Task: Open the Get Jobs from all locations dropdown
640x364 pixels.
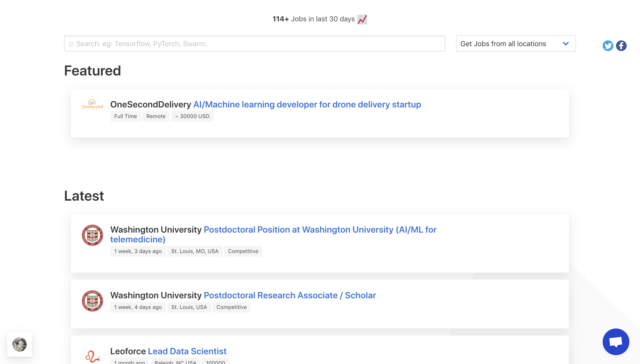Action: click(x=516, y=44)
